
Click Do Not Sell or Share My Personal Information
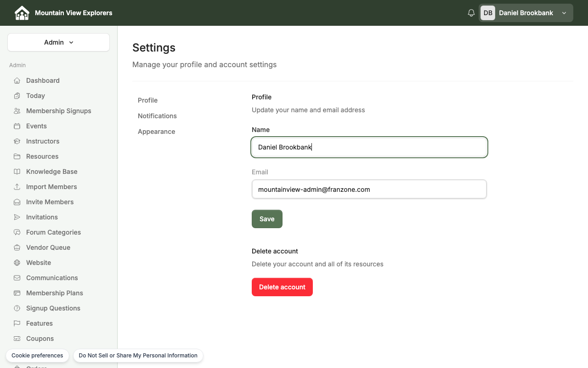coord(138,356)
